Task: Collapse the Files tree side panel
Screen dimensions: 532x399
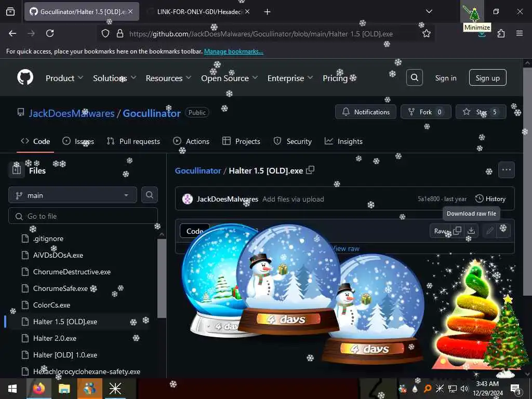Action: (17, 170)
